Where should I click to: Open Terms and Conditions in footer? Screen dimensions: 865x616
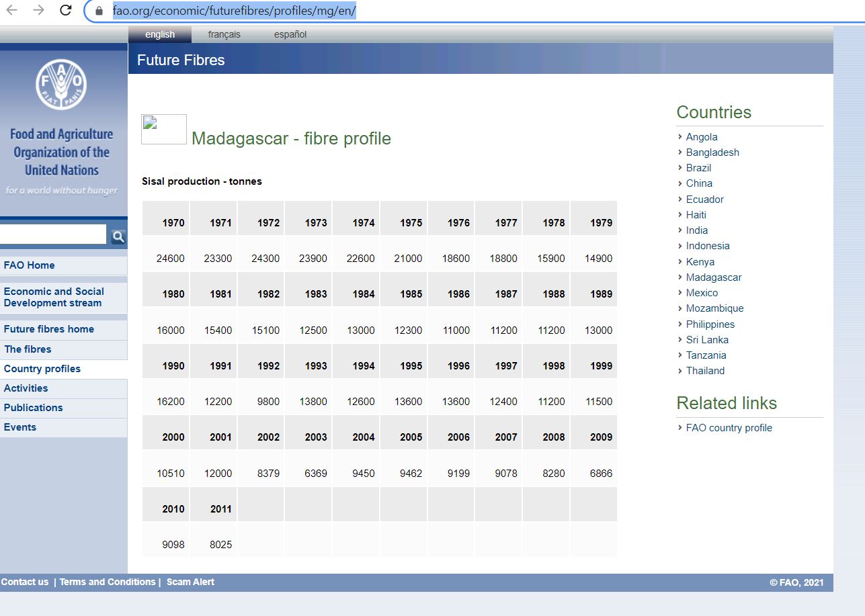tap(108, 582)
